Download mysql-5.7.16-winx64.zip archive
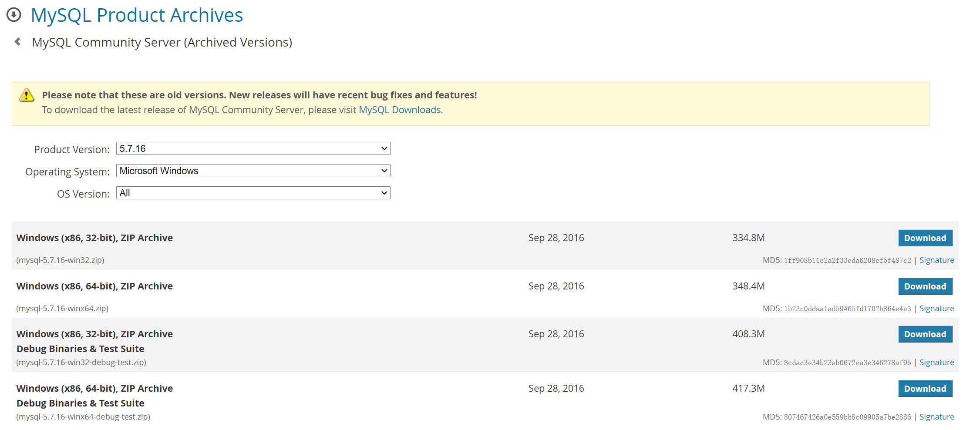Image resolution: width=980 pixels, height=430 pixels. click(925, 286)
